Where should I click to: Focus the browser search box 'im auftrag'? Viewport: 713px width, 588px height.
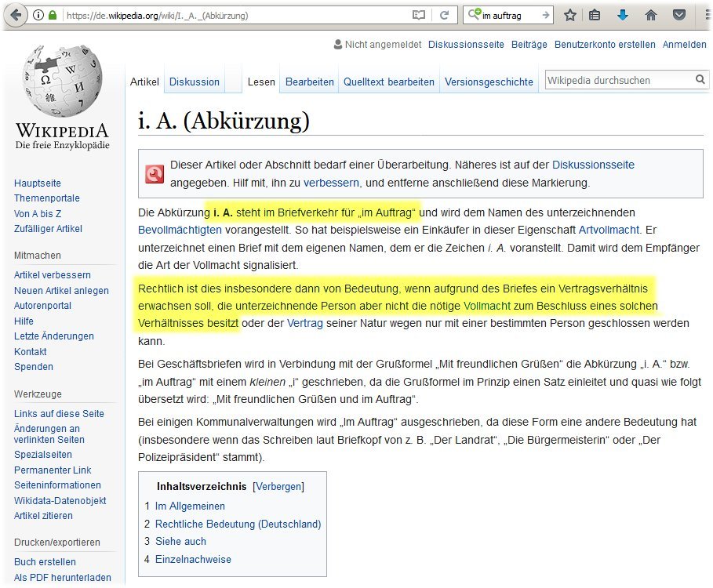pos(510,16)
